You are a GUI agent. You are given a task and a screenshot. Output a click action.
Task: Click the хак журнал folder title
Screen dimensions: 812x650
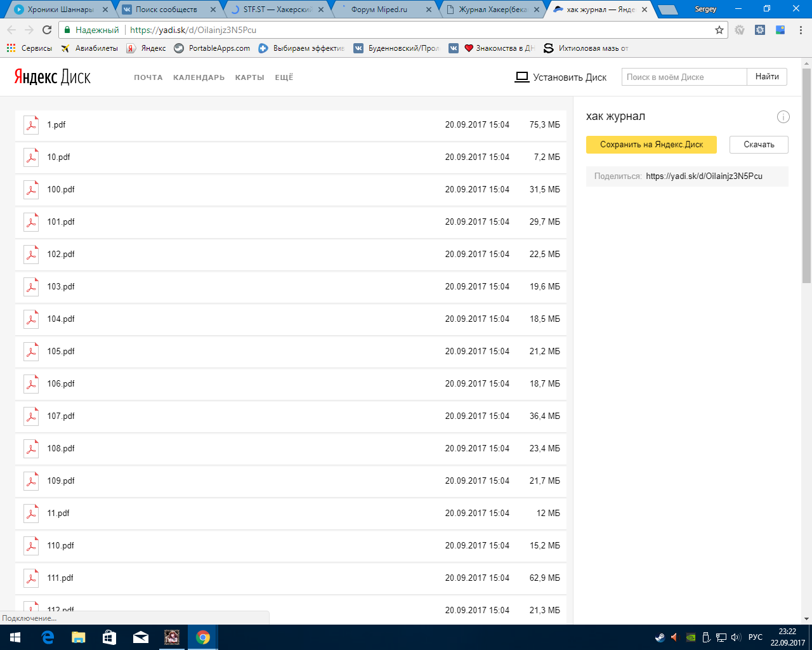point(615,116)
